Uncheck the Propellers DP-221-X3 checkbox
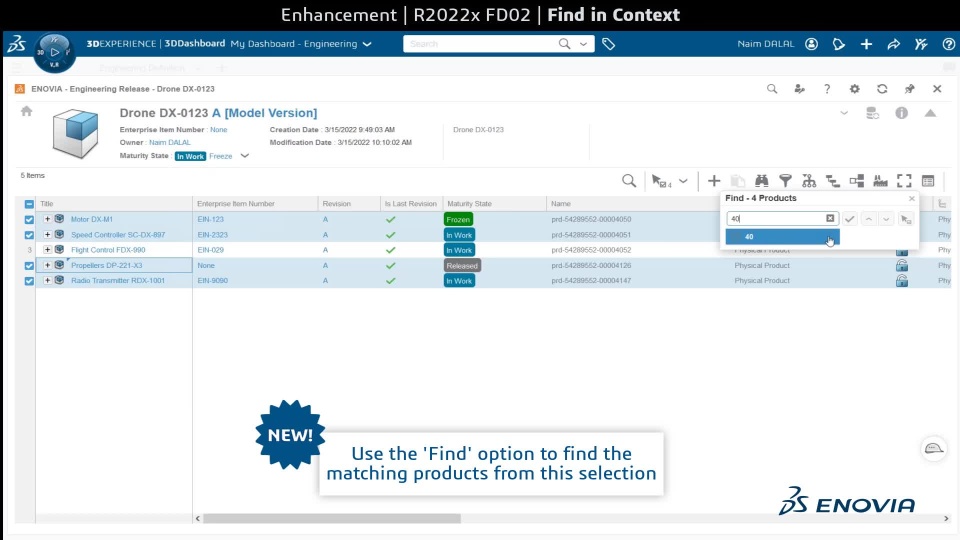This screenshot has height=540, width=960. 29,266
